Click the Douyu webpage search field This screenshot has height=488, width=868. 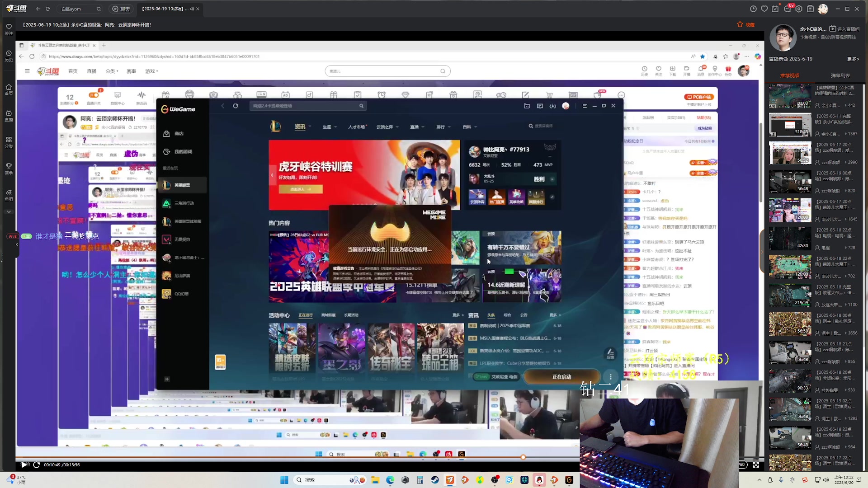[387, 71]
